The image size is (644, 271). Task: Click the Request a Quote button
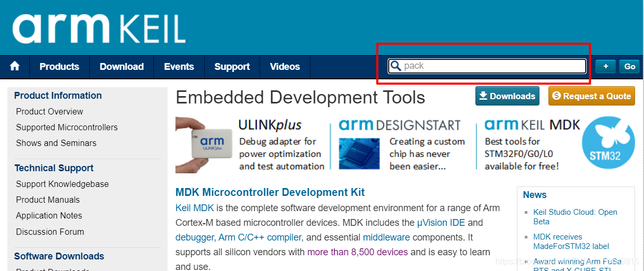pyautogui.click(x=591, y=96)
